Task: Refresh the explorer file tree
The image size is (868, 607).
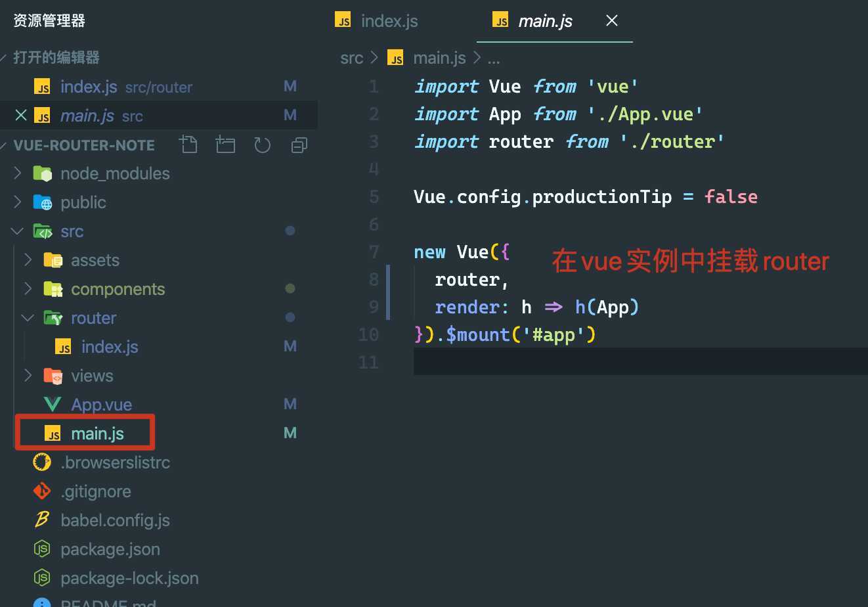Action: pos(262,145)
